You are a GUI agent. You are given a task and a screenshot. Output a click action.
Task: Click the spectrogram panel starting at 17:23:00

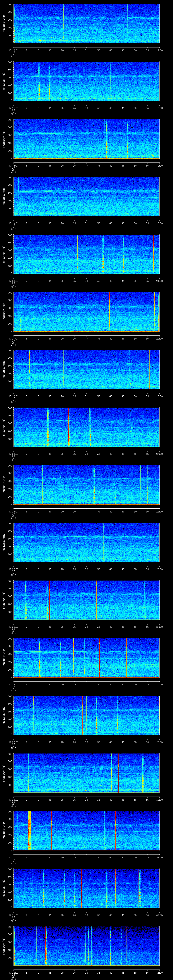pos(86,427)
